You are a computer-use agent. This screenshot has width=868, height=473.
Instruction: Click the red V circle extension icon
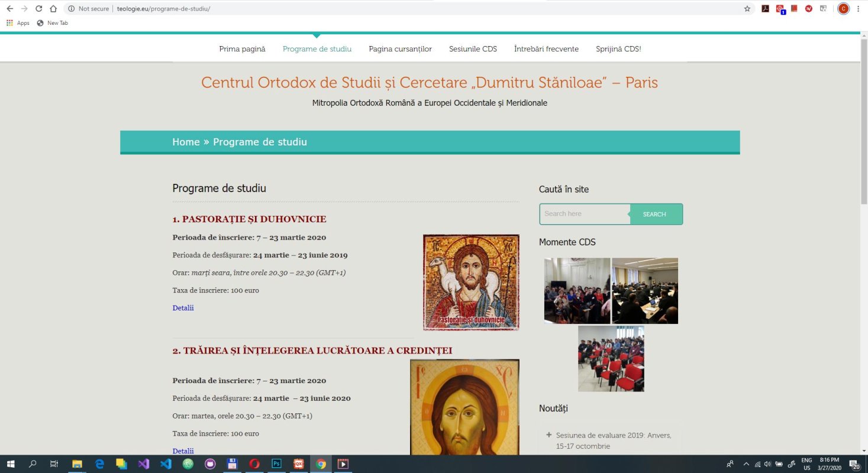[808, 8]
